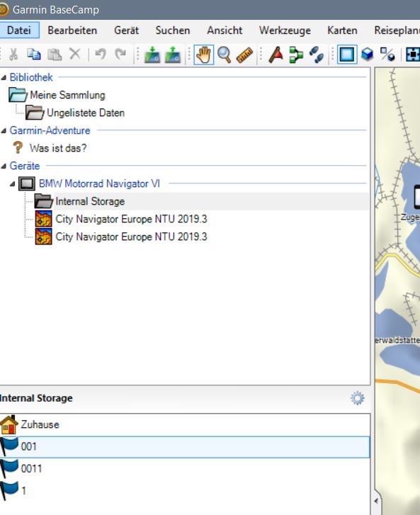420x515 pixels.
Task: Select the Zoom magnifier tool
Action: [225, 55]
